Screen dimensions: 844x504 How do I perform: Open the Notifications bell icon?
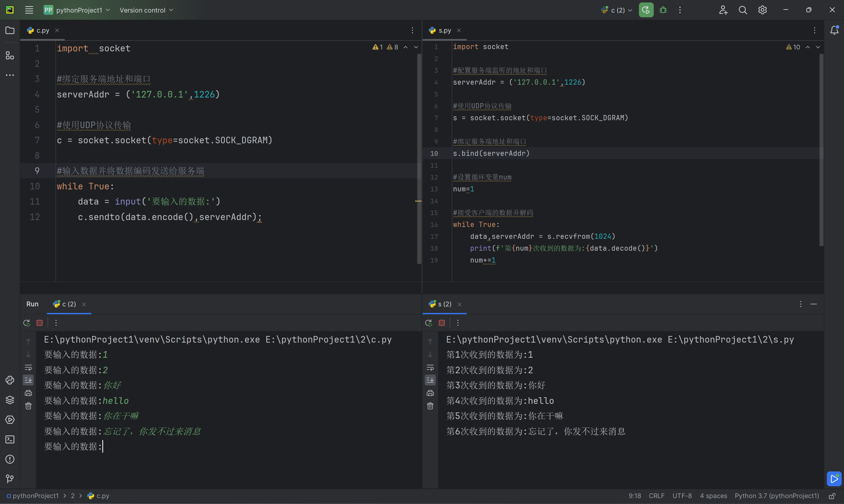(834, 30)
